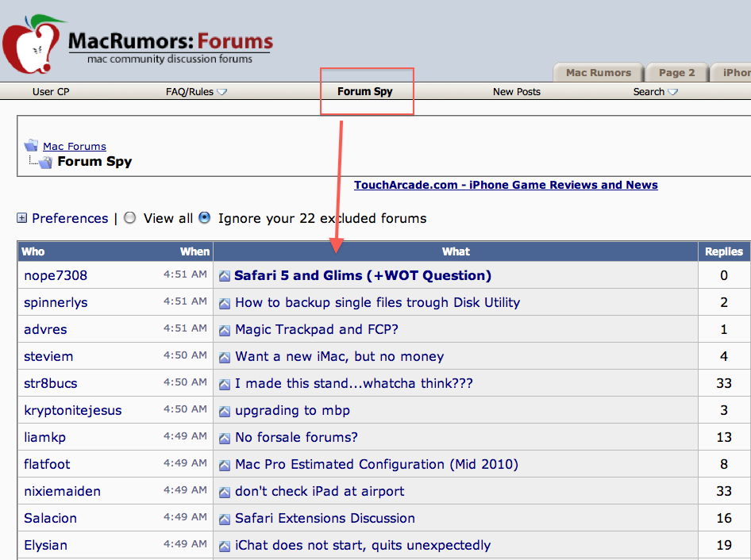Open thread Want a new iMac, but no money
The image size is (751, 560).
[340, 357]
